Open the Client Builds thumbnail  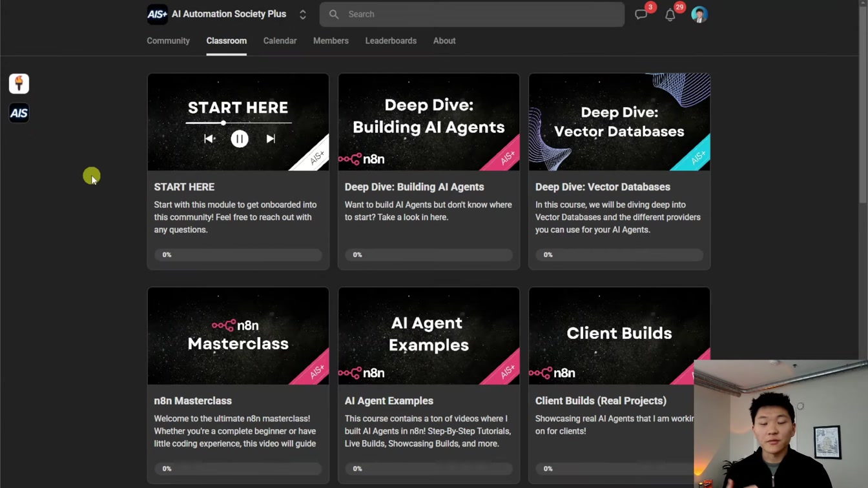[619, 336]
